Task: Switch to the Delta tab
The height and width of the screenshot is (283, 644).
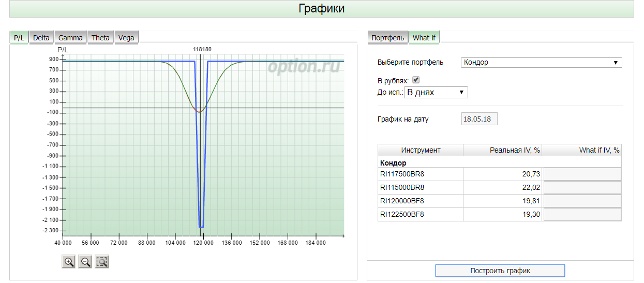Action: (41, 37)
